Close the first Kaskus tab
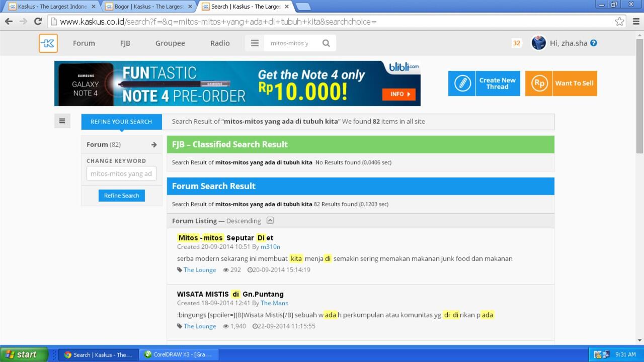The width and height of the screenshot is (644, 362). pos(93,7)
